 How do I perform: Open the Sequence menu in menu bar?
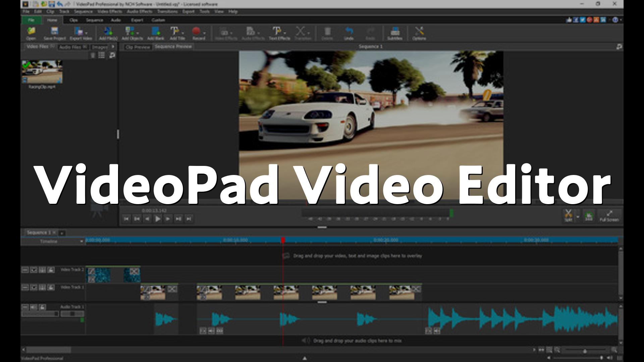click(83, 11)
